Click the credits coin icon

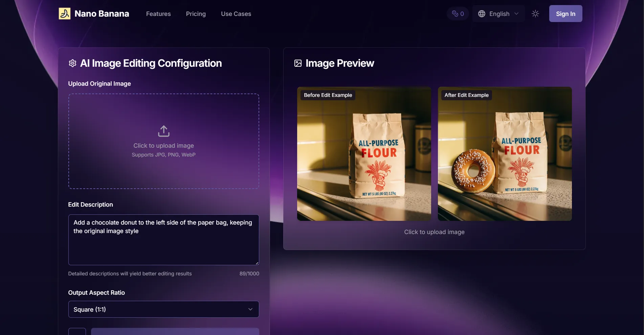[455, 14]
